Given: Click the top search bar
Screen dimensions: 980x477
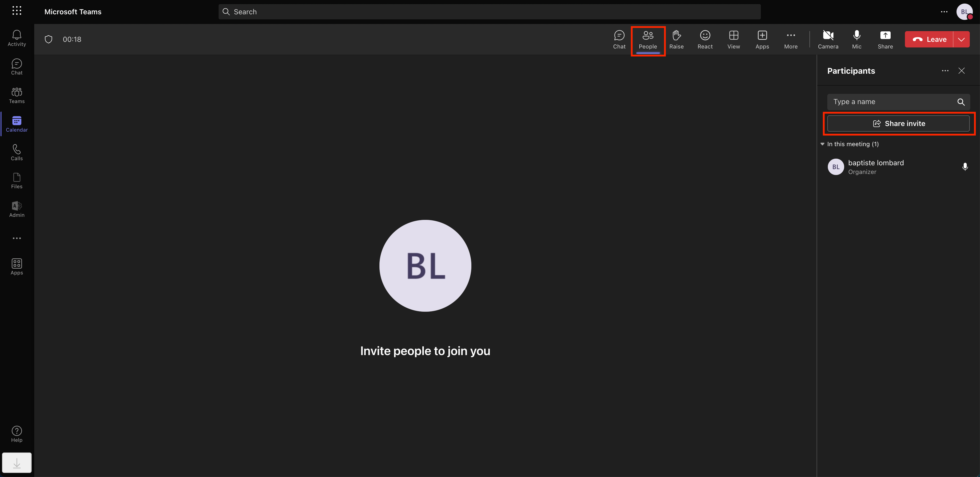Looking at the screenshot, I should click(x=489, y=12).
